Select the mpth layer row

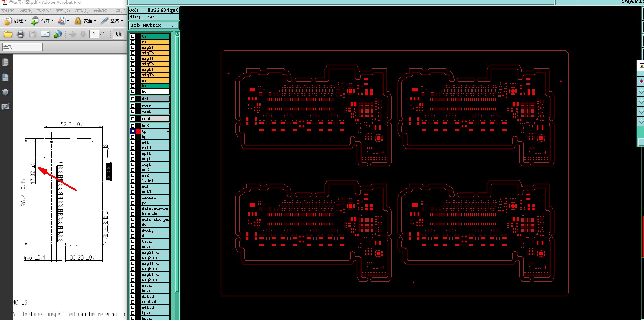[155, 153]
